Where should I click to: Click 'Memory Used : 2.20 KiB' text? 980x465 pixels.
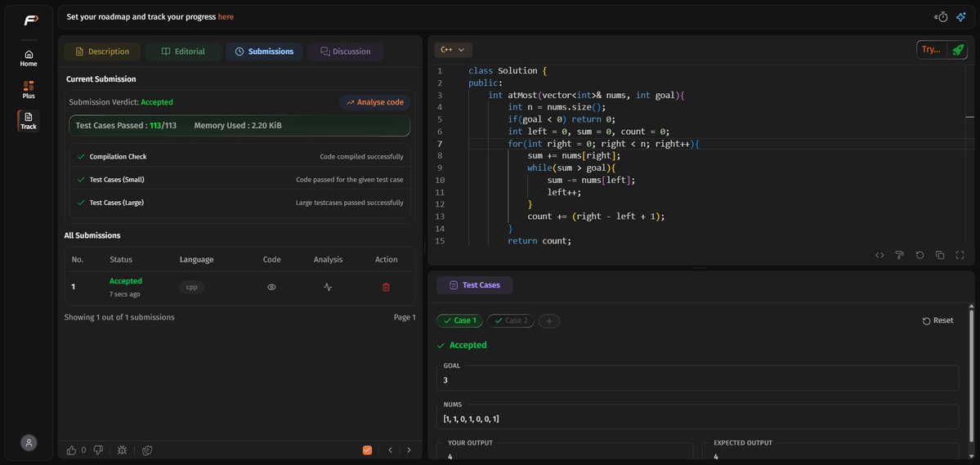[238, 126]
